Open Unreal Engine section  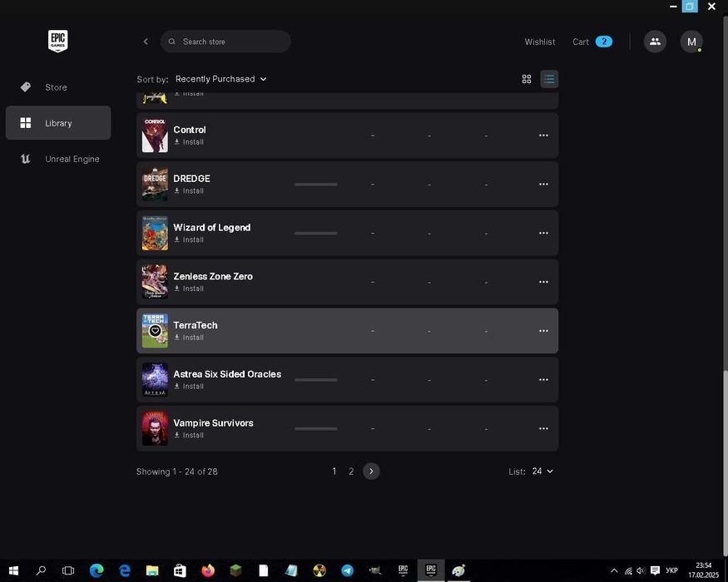click(58, 159)
